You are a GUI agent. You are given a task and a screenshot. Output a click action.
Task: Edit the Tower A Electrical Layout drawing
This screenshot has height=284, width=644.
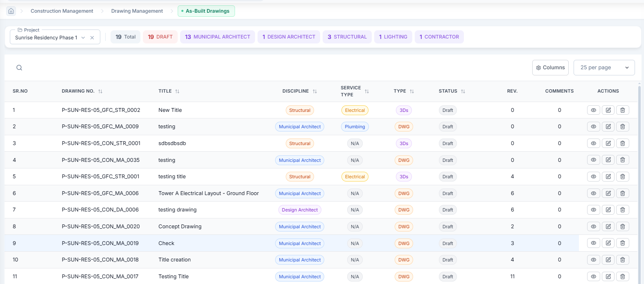click(608, 193)
